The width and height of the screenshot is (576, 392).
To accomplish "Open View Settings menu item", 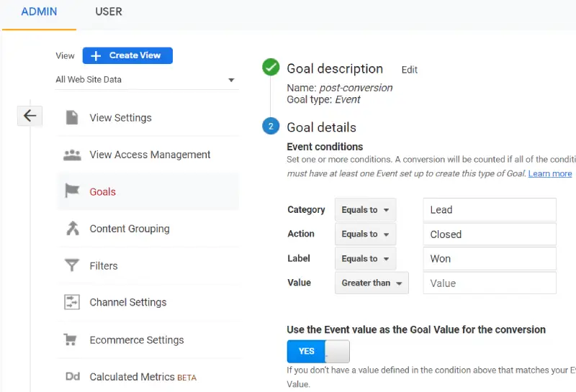I will (x=148, y=117).
